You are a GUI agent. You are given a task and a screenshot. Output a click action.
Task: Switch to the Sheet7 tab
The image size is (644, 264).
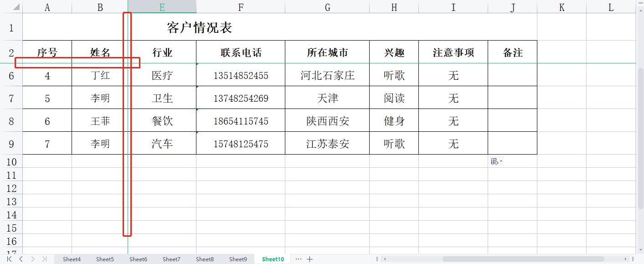tap(171, 259)
